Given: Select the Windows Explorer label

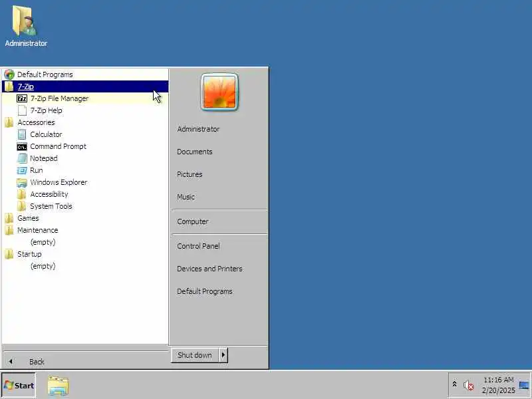Looking at the screenshot, I should point(59,182).
